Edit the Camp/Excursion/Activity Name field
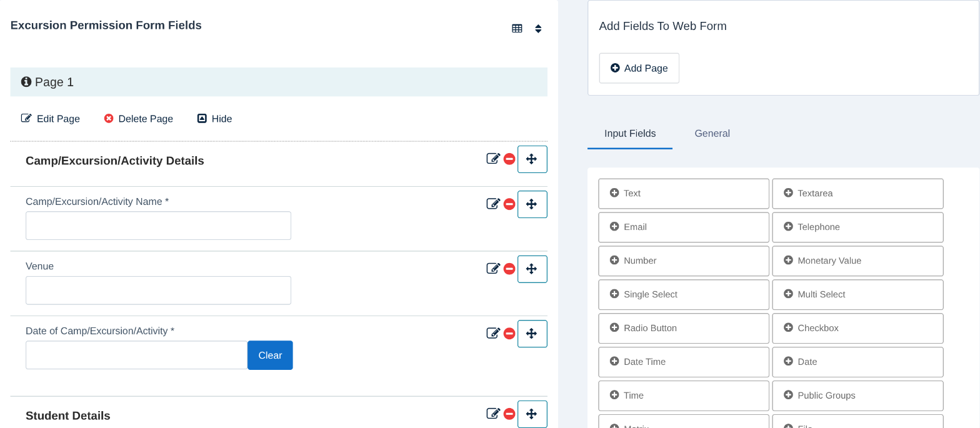Viewport: 980px width, 428px height. (493, 204)
